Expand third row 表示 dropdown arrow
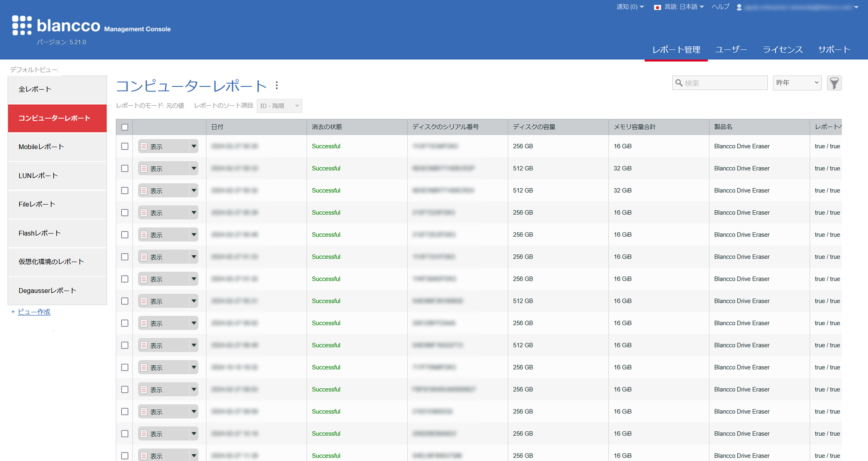The image size is (868, 461). [x=194, y=190]
